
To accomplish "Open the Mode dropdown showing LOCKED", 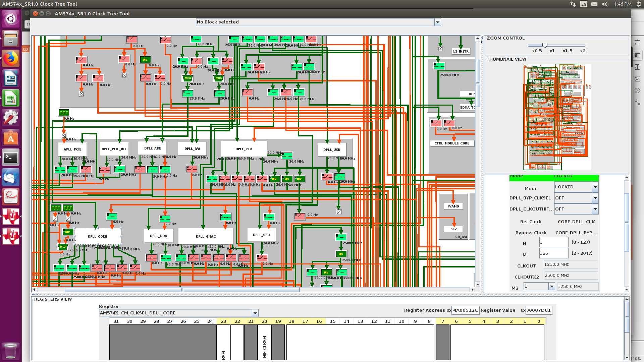I will [x=595, y=187].
